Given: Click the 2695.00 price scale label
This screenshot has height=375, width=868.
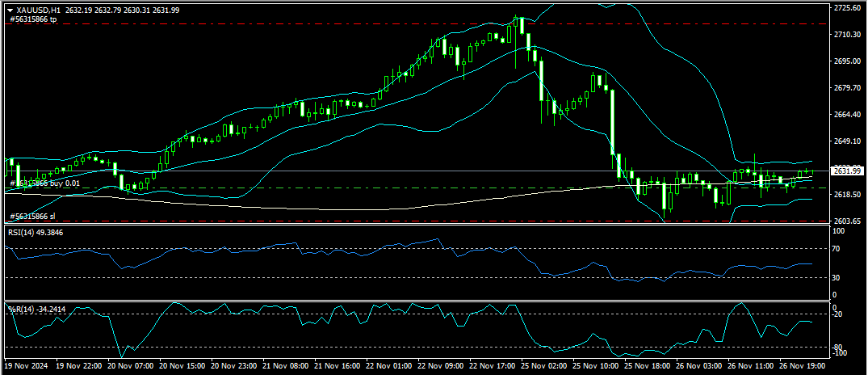Looking at the screenshot, I should click(x=846, y=61).
